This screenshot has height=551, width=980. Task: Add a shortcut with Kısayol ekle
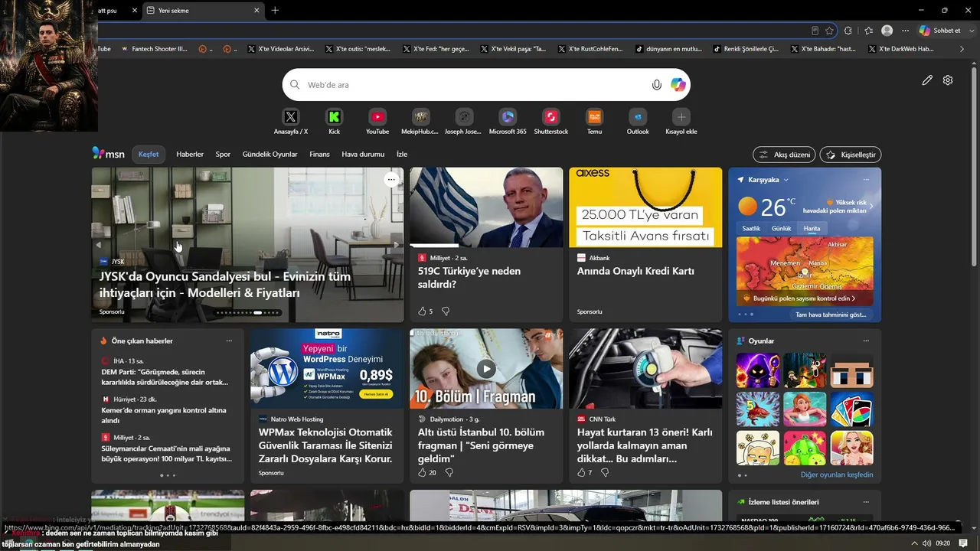(681, 121)
